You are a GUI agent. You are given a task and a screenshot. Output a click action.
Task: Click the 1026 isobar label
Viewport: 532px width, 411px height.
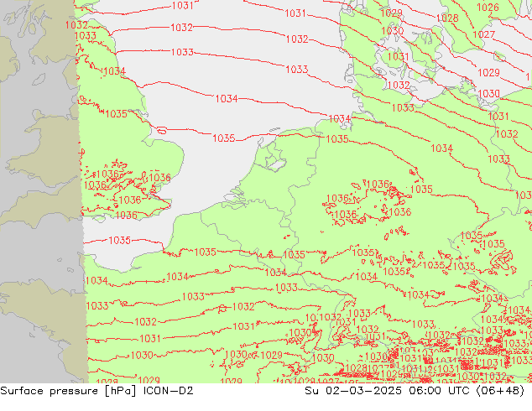[x=488, y=7]
